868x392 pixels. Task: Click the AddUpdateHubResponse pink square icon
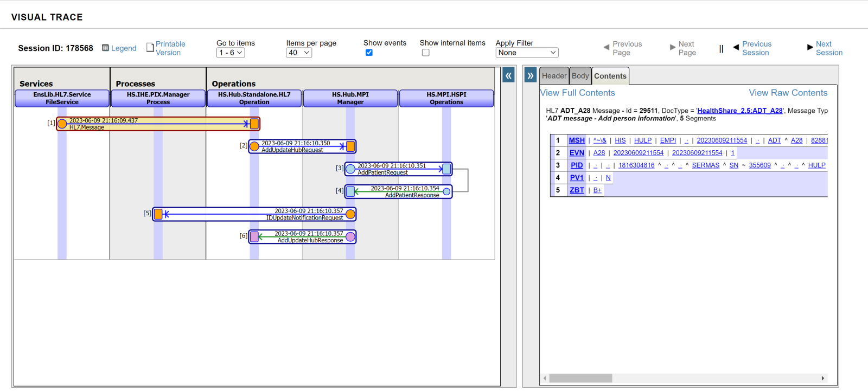point(254,236)
